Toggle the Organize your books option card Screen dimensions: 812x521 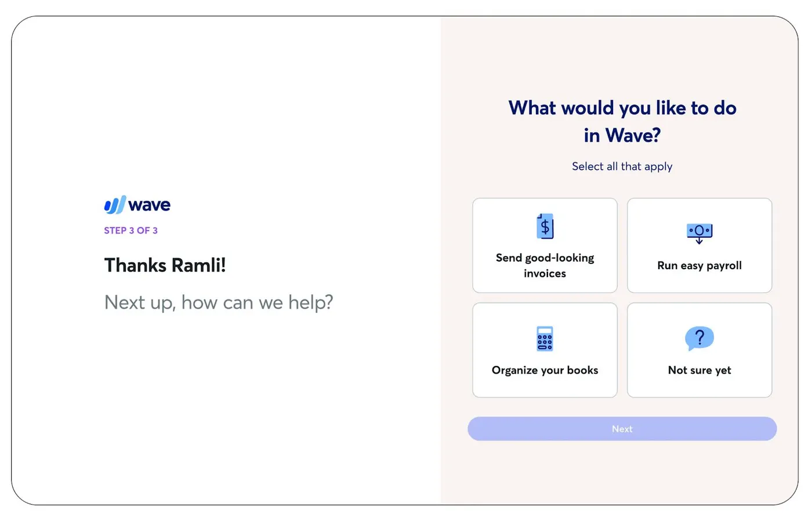pos(545,350)
